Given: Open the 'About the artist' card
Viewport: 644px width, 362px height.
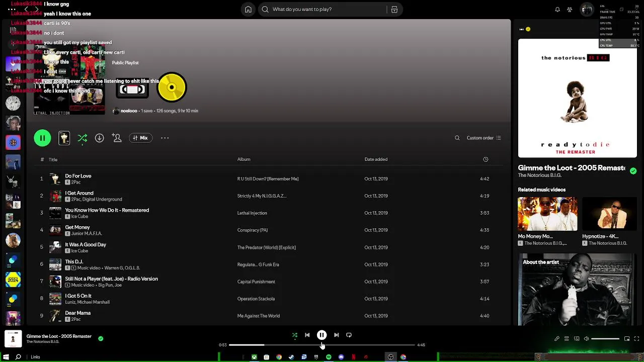Looking at the screenshot, I should (x=577, y=290).
